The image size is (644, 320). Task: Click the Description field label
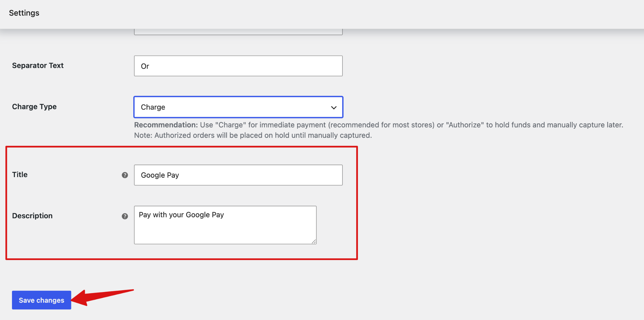(32, 216)
